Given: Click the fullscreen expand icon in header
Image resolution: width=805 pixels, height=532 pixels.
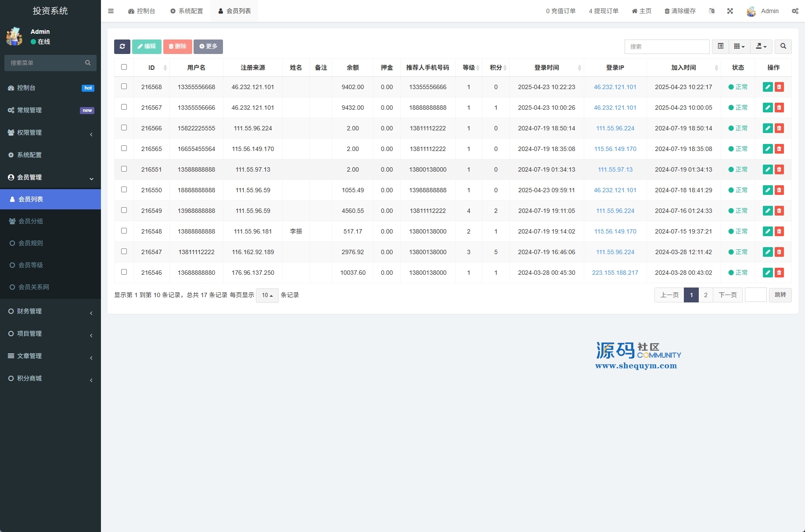Looking at the screenshot, I should (730, 11).
